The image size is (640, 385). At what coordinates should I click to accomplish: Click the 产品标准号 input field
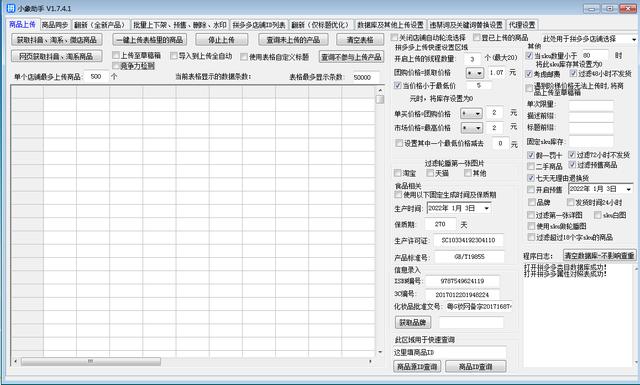click(469, 257)
